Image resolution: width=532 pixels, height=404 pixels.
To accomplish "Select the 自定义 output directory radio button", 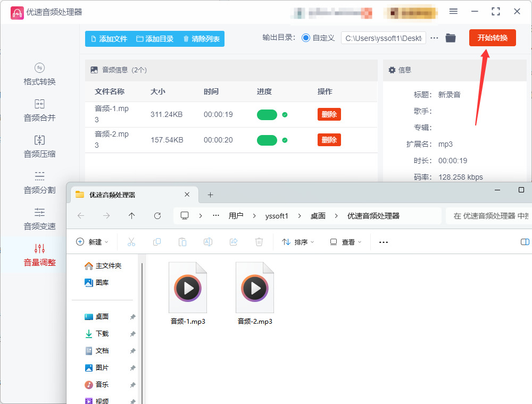I will [x=306, y=38].
